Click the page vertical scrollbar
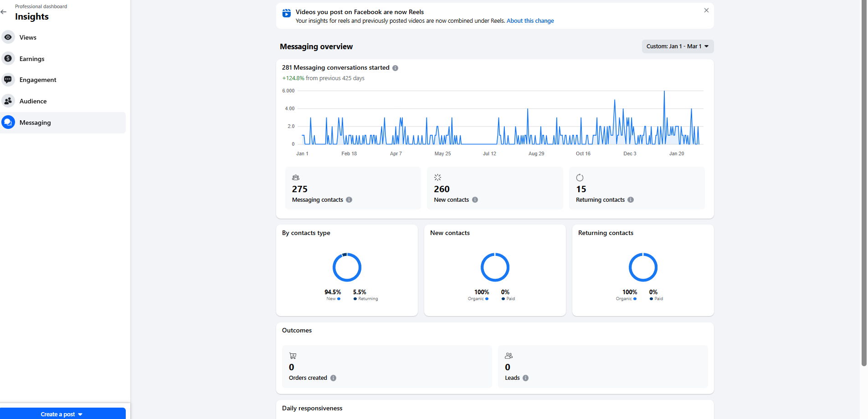The image size is (868, 419). [x=864, y=182]
